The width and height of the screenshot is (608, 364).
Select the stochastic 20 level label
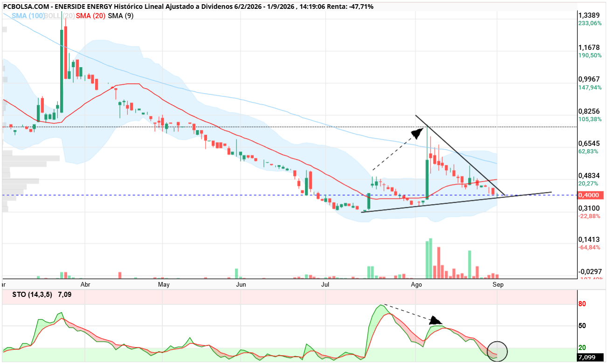[x=582, y=347]
